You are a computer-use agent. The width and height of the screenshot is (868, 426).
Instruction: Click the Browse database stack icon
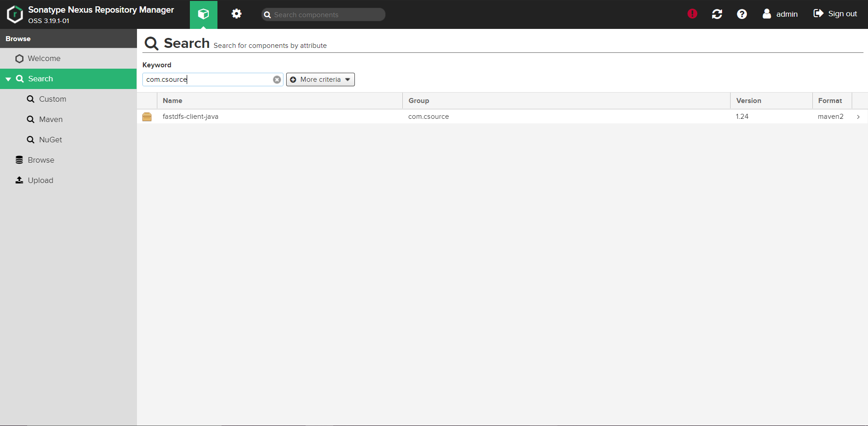(19, 160)
